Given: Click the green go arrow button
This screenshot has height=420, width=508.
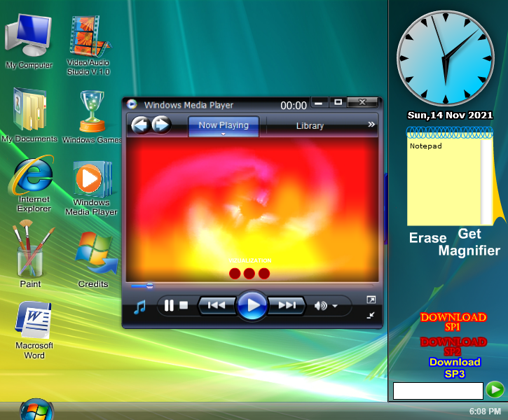Looking at the screenshot, I should pyautogui.click(x=495, y=390).
